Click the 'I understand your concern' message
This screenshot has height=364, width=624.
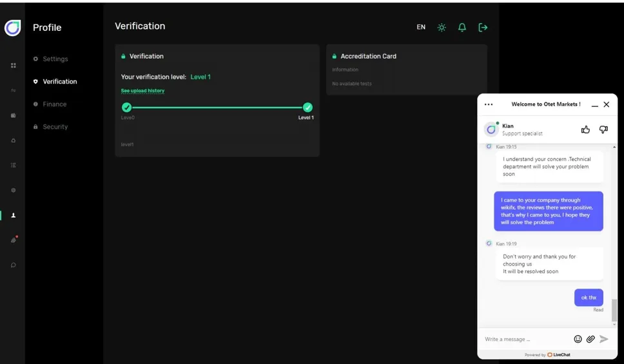point(549,167)
